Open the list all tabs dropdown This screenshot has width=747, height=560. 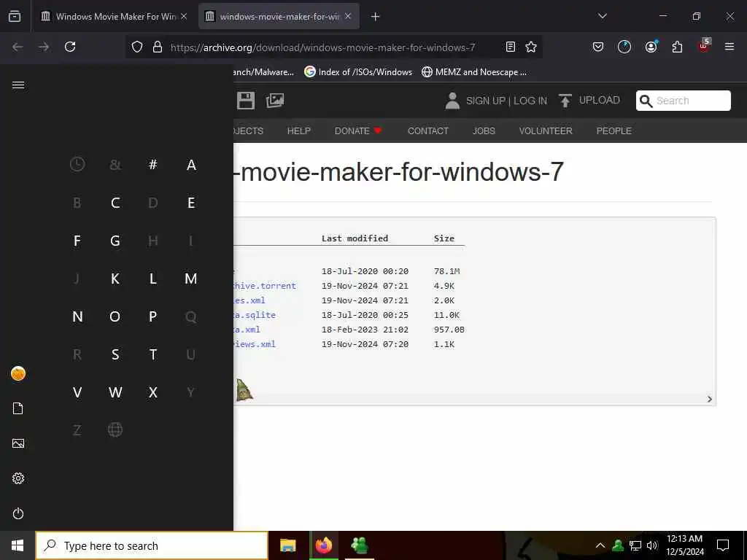tap(602, 16)
